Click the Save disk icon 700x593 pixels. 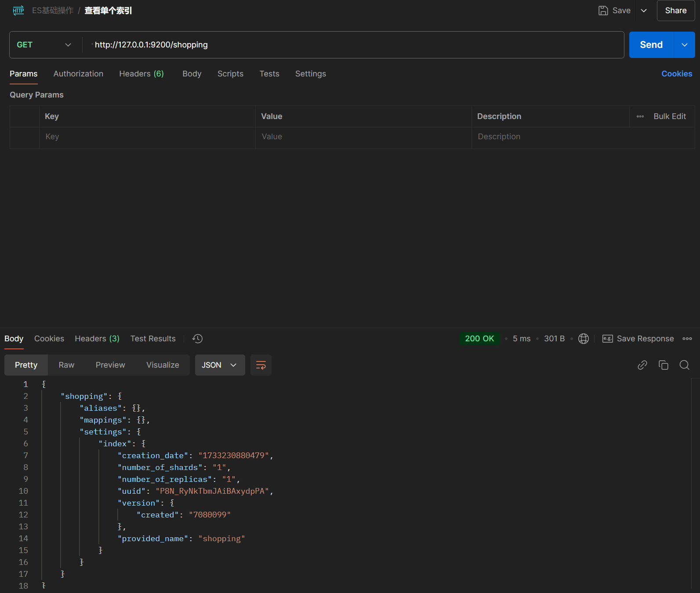pos(603,11)
